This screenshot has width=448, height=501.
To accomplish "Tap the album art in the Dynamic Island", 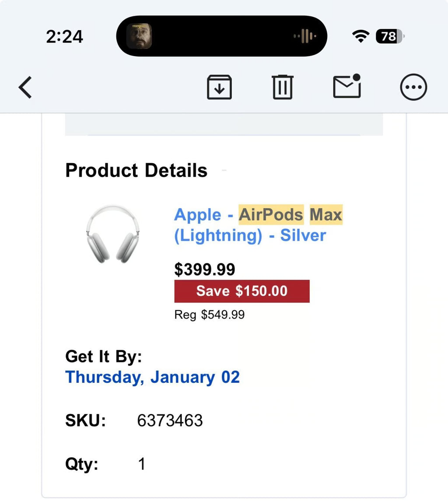I will click(140, 36).
